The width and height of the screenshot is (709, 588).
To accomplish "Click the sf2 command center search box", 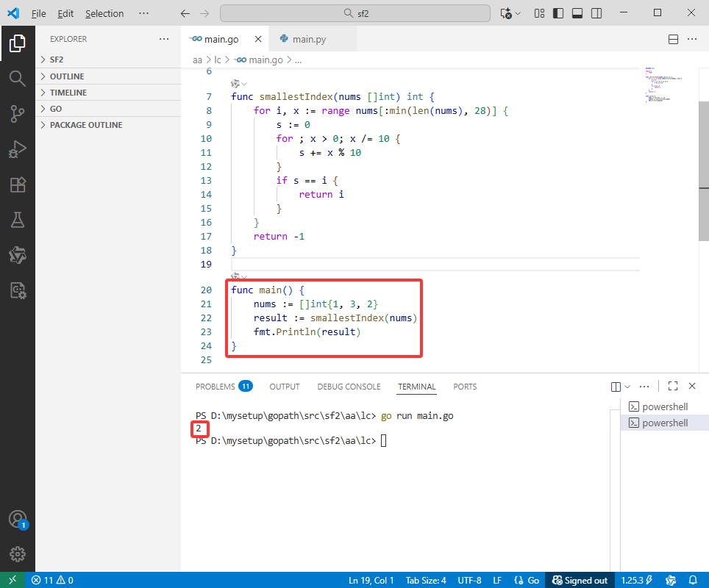I will (x=355, y=13).
